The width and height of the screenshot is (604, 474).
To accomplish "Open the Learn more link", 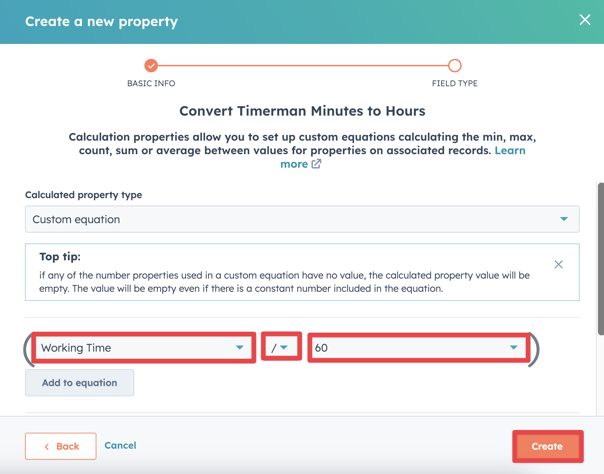I will point(294,164).
